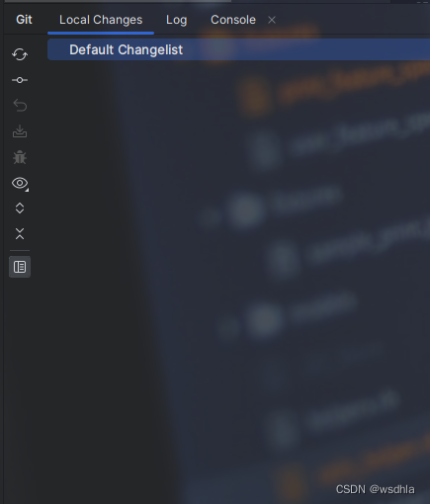The width and height of the screenshot is (430, 504).
Task: Click the horizontal scrollbar above the Git panel
Action: pyautogui.click(x=118, y=1)
